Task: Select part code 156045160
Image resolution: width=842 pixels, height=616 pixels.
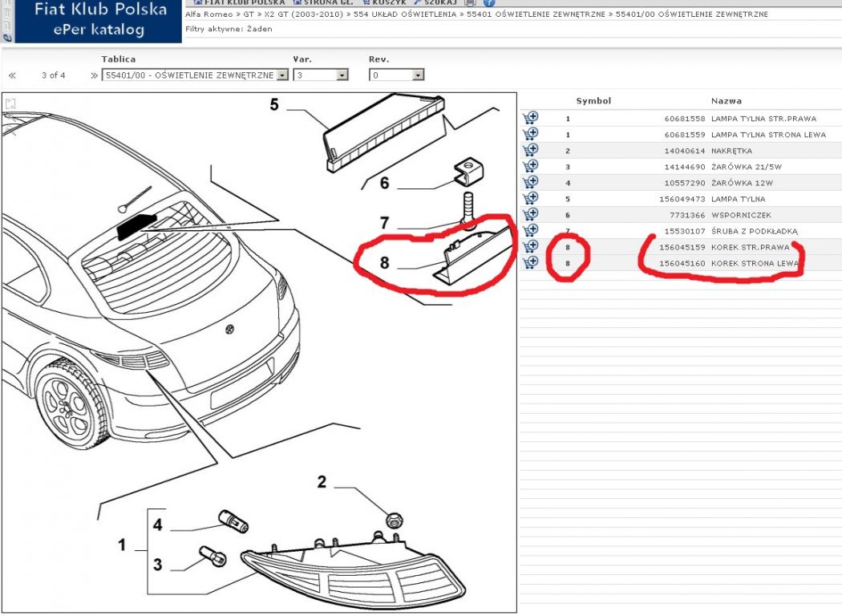Action: pos(682,264)
